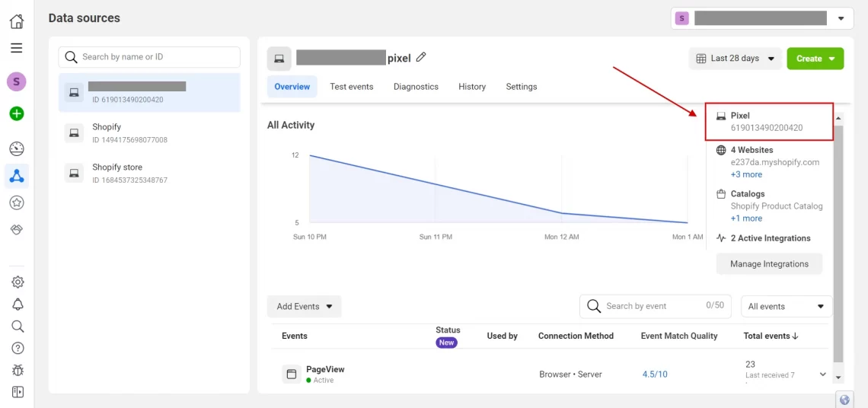Open notifications bell icon
868x408 pixels.
tap(17, 304)
